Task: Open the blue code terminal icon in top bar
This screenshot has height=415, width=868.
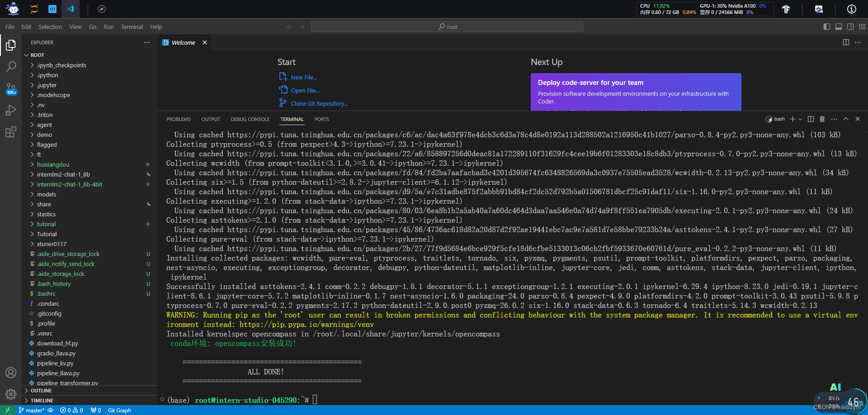Action: pos(52,9)
